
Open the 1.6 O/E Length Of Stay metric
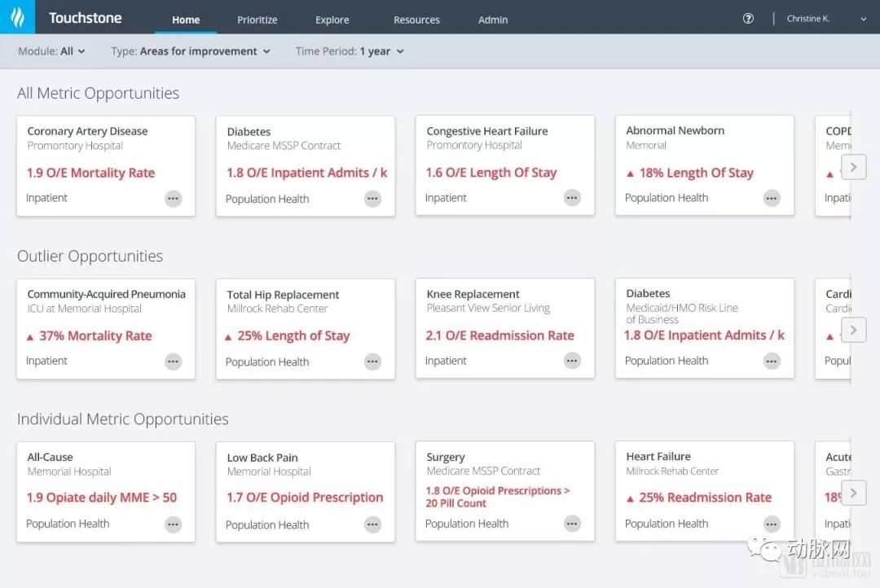click(x=491, y=173)
